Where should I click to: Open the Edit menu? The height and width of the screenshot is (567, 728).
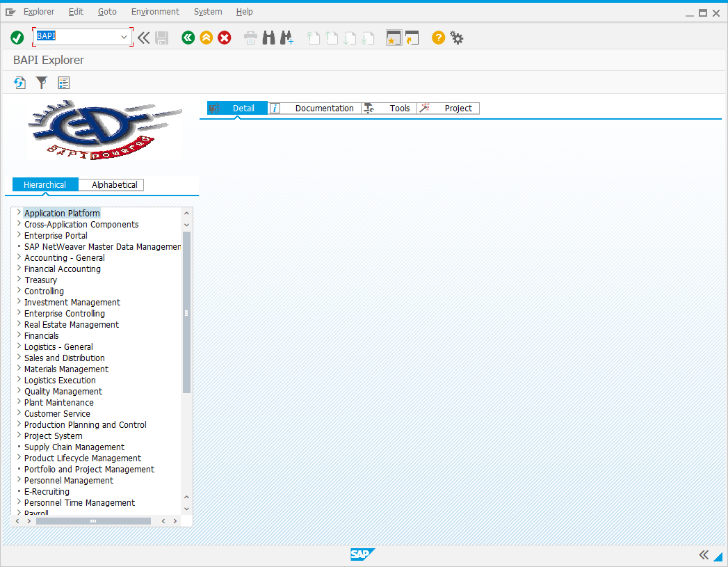pos(76,12)
